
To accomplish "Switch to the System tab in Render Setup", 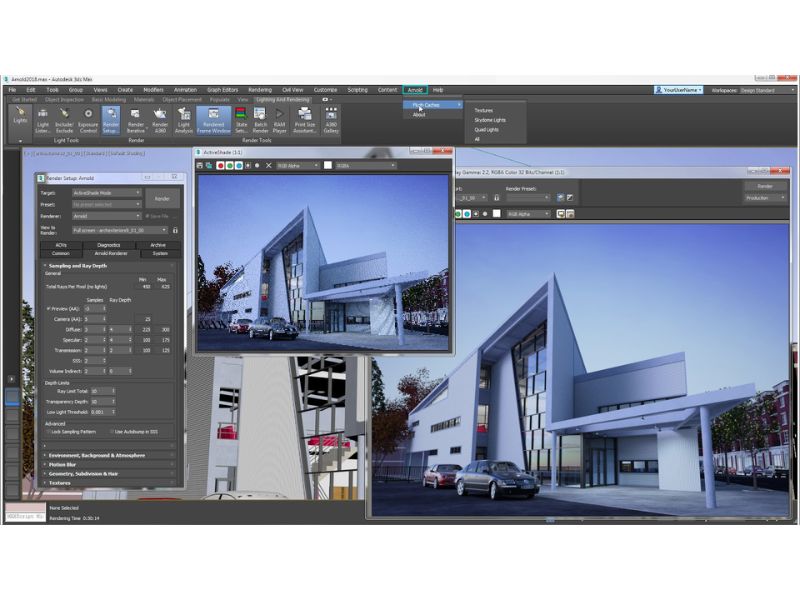I will pos(160,253).
